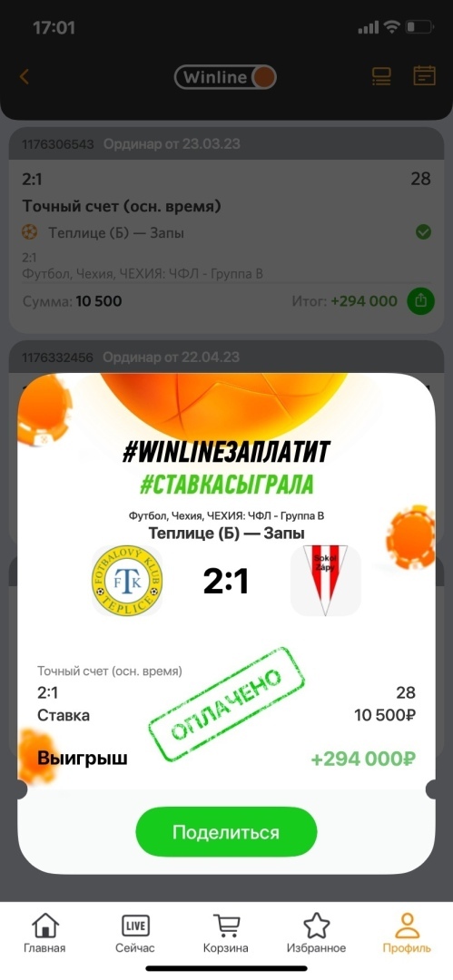Toggle the Winline switch in header
Image resolution: width=453 pixels, height=980 pixels.
pos(225,77)
